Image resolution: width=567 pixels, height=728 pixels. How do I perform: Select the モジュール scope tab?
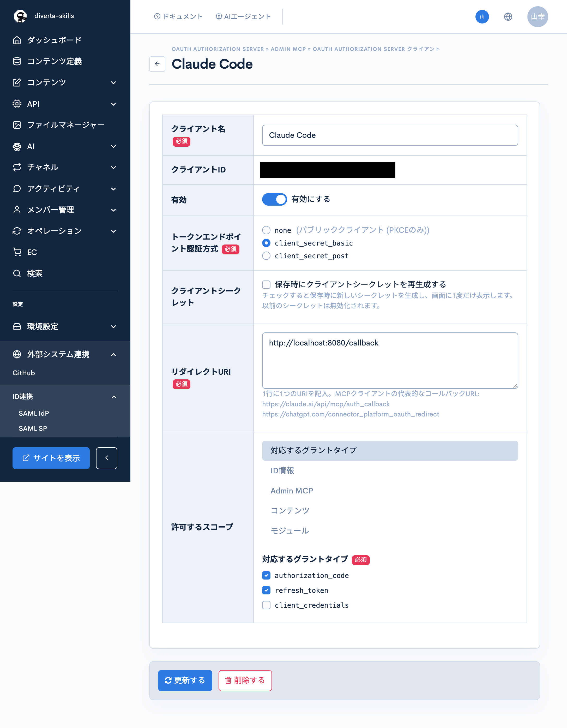[x=390, y=531]
